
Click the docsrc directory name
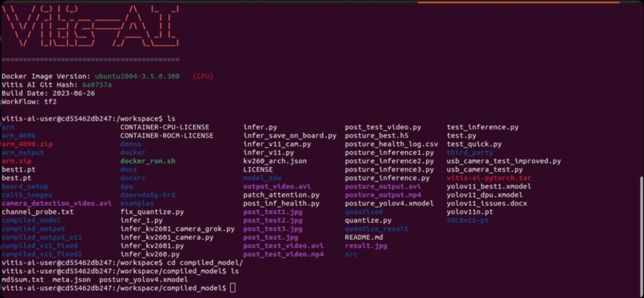(x=133, y=178)
